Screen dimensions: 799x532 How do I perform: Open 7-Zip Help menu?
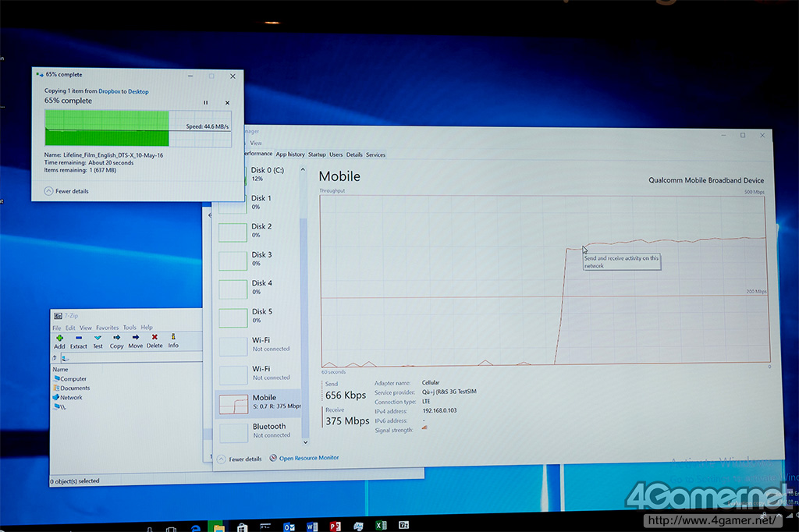coord(147,327)
